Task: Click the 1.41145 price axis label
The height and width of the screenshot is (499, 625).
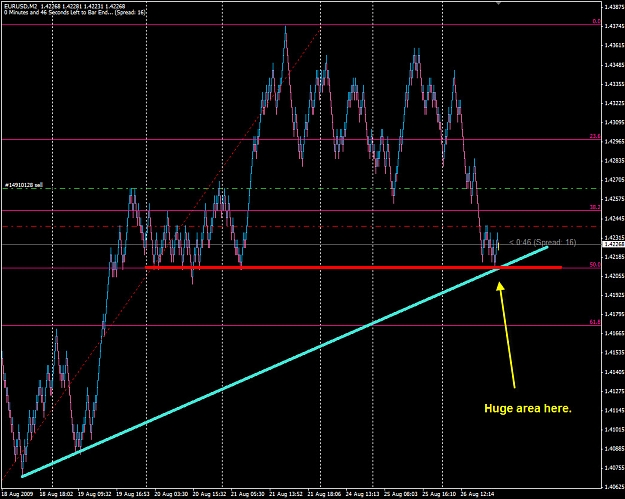Action: pos(614,410)
